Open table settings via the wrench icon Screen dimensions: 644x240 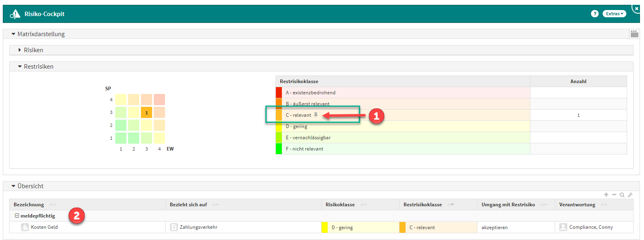630,195
